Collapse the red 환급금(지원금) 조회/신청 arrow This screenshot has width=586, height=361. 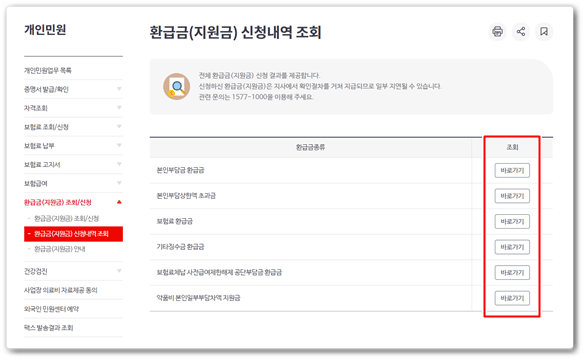pos(119,202)
